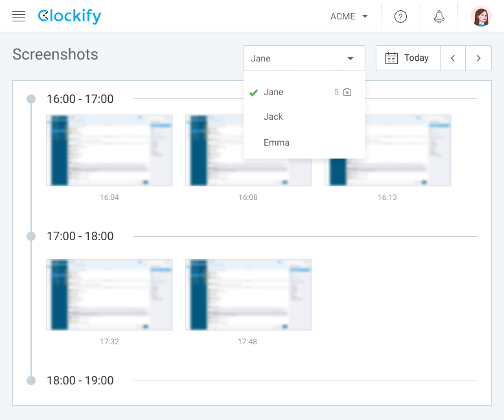504x420 pixels.
Task: Go to next day arrow
Action: 479,58
